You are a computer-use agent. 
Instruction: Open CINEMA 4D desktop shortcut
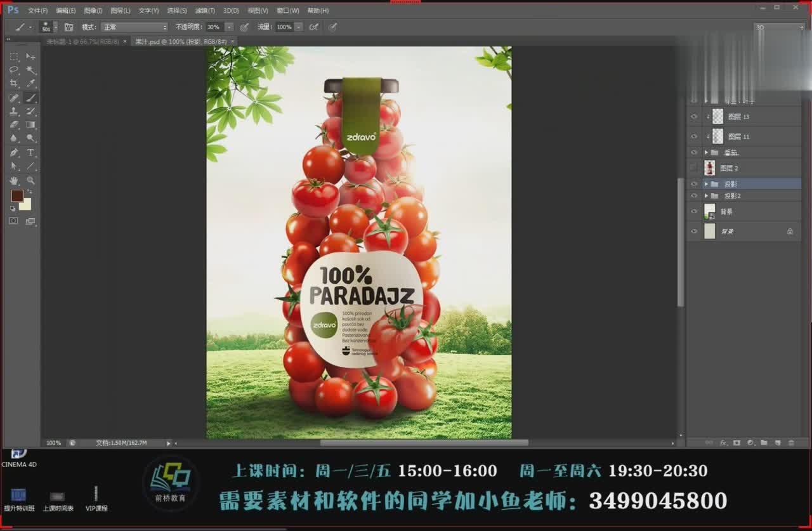click(x=19, y=458)
